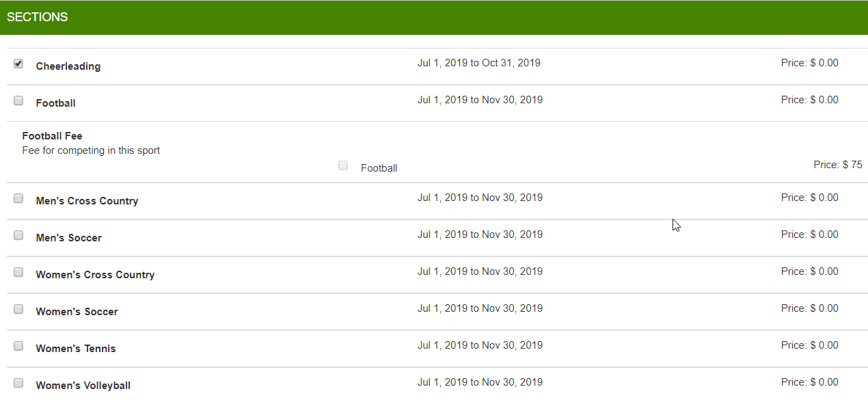868x402 pixels.
Task: Click the Men's Cross Country label
Action: point(87,201)
